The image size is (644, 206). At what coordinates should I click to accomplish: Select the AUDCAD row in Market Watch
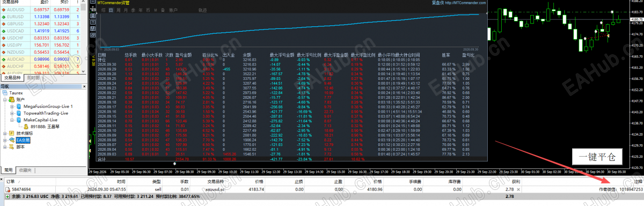pos(41,58)
